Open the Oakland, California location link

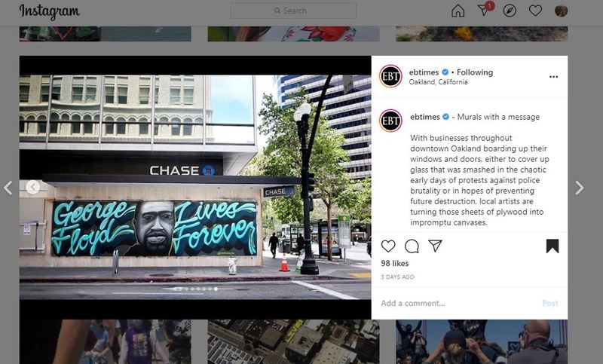tap(438, 82)
